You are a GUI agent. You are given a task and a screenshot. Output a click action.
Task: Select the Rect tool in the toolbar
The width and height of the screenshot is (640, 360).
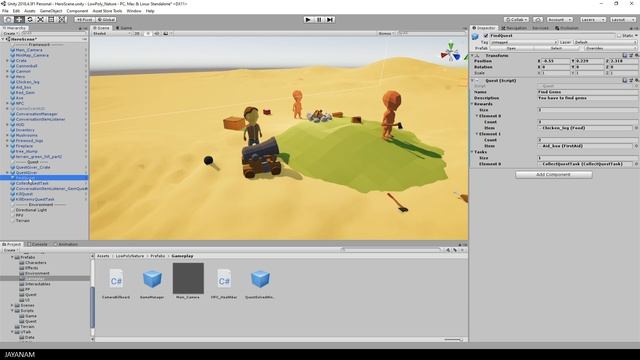pos(51,20)
